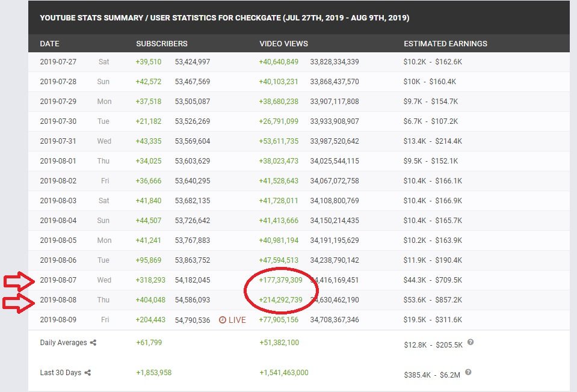This screenshot has width=577, height=392.
Task: Select date 2019-07-30
Action: coord(58,121)
